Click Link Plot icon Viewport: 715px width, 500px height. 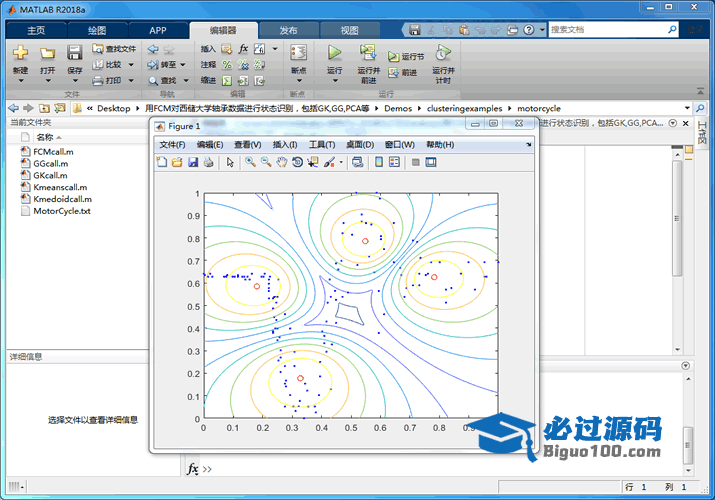pyautogui.click(x=358, y=162)
